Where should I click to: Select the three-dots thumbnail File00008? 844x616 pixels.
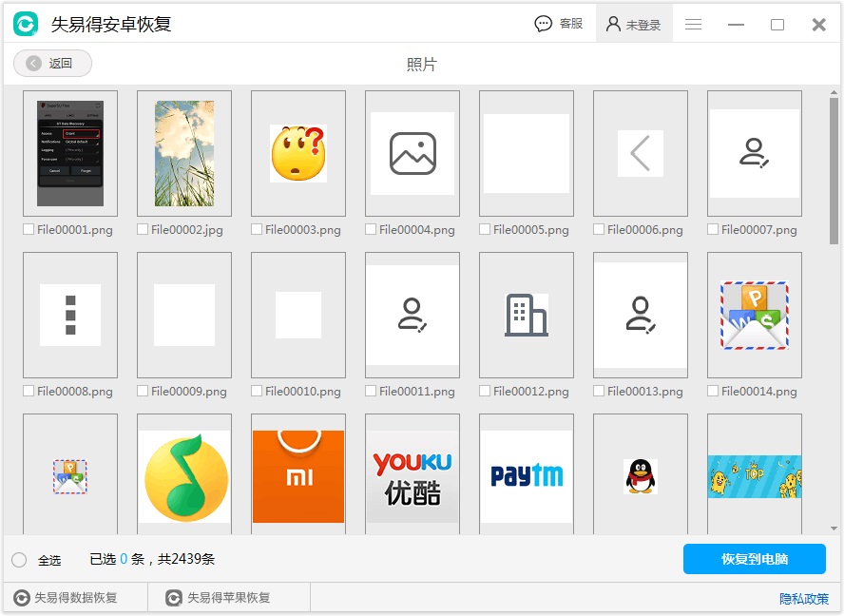tap(70, 315)
